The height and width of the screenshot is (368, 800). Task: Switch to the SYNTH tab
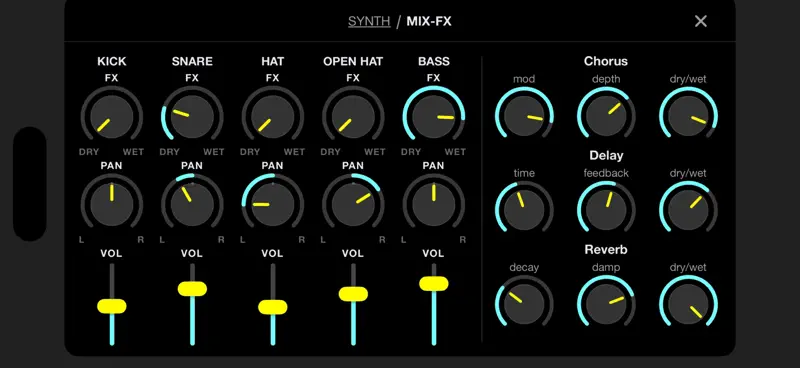point(369,21)
